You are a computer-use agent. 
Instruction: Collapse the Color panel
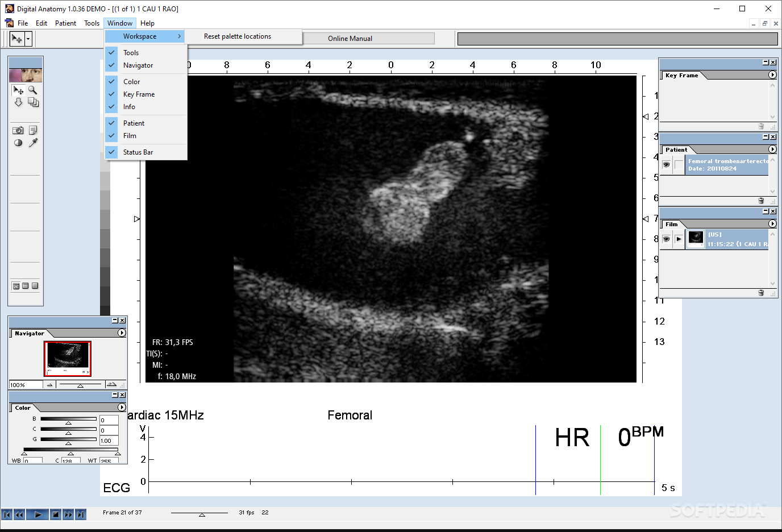(x=115, y=394)
